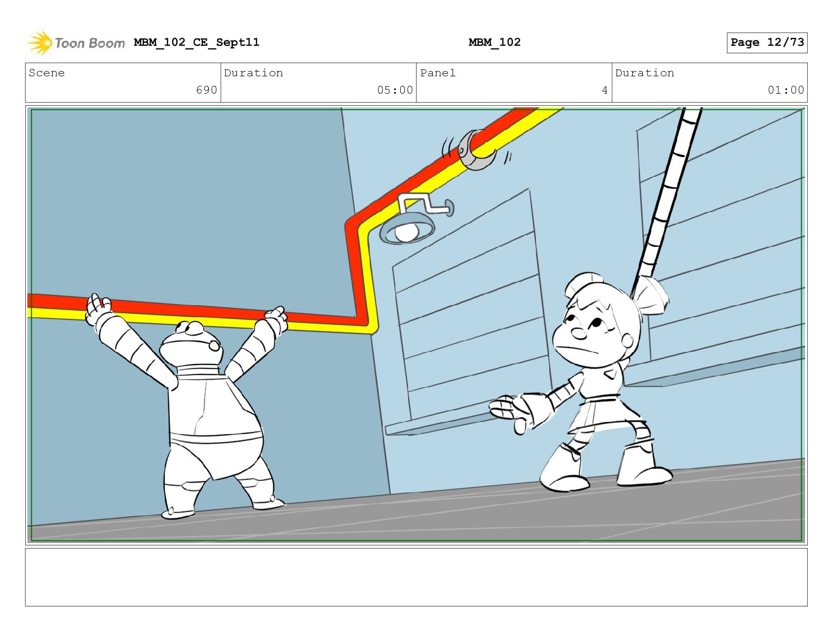Click the Duration label beside Scene

(x=254, y=73)
